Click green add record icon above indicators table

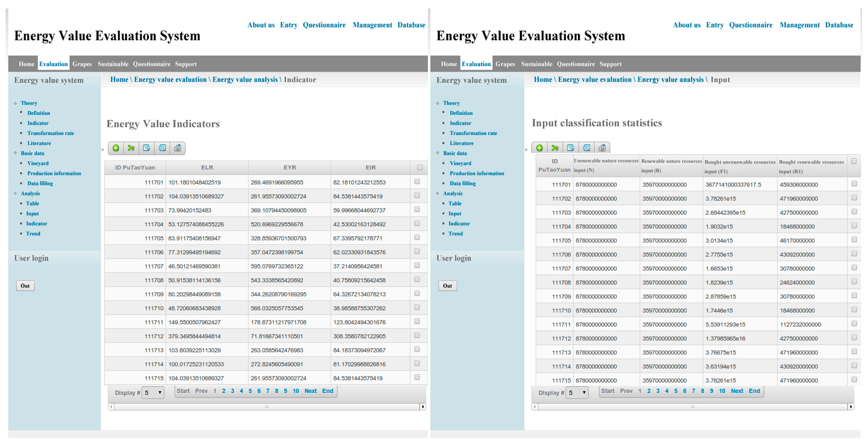click(x=116, y=148)
